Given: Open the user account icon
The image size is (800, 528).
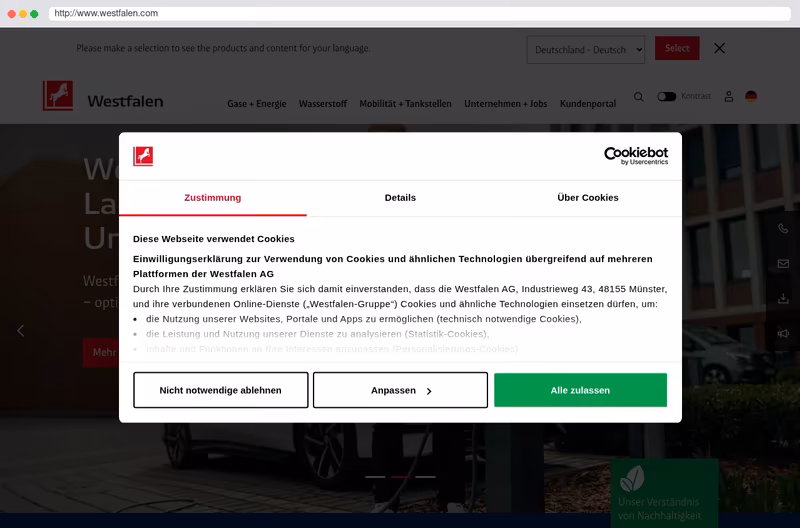Looking at the screenshot, I should [x=729, y=96].
